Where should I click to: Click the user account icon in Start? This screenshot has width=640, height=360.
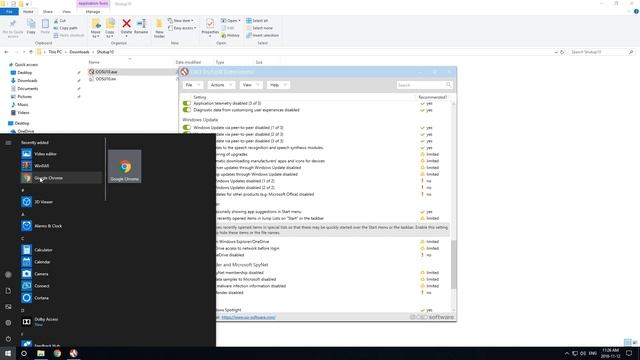(8, 275)
